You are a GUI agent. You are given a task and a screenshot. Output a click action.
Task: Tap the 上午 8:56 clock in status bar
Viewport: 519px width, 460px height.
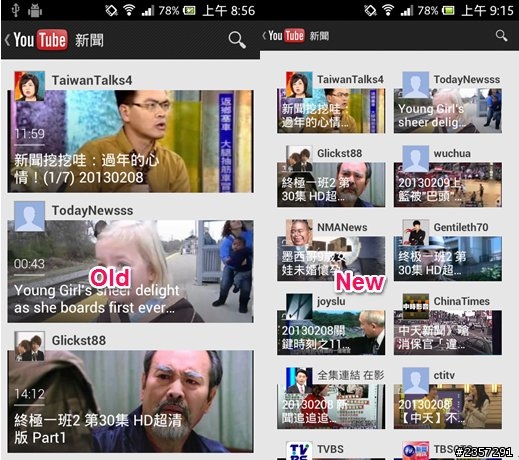pyautogui.click(x=229, y=11)
